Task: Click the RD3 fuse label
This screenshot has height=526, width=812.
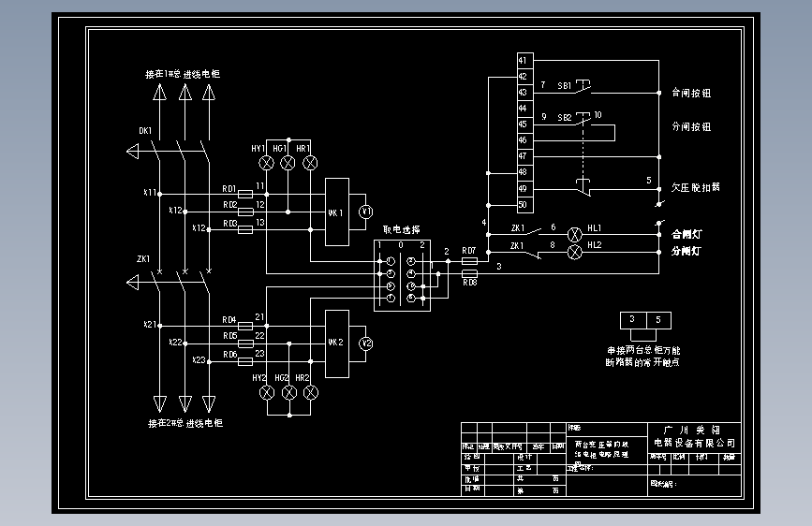Action: pos(230,223)
